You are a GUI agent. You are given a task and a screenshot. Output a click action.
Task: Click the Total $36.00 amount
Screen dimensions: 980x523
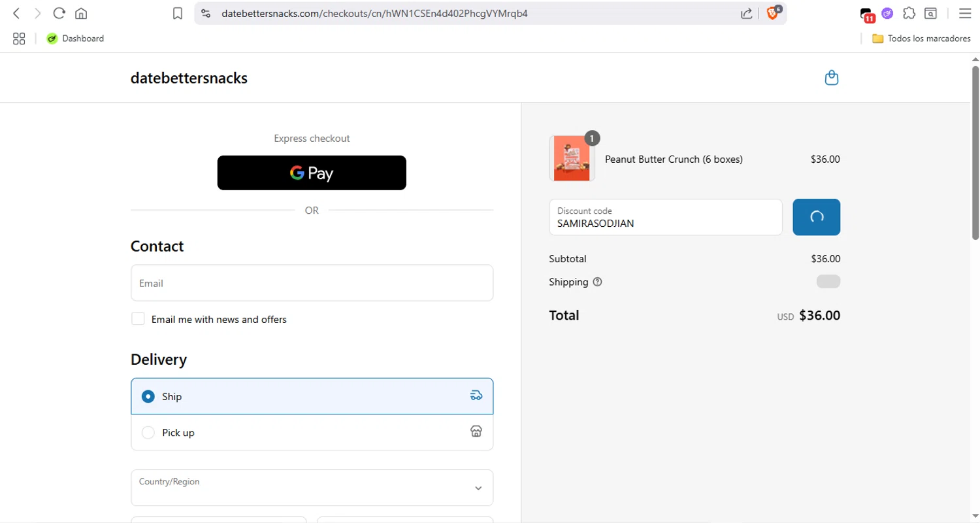[820, 316]
